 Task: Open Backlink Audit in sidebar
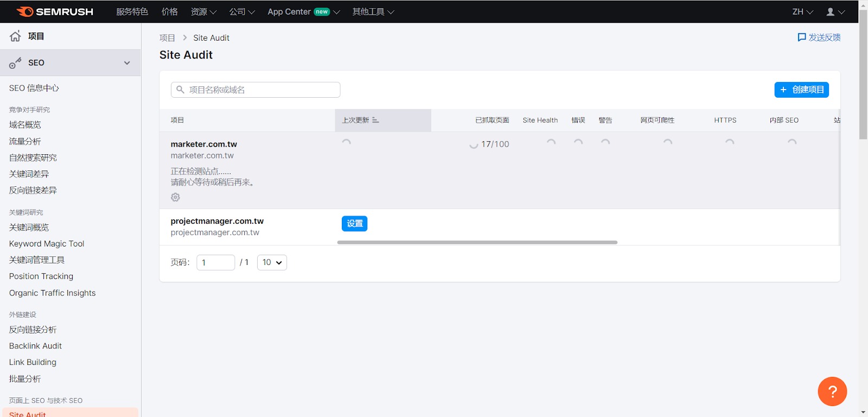(x=35, y=346)
